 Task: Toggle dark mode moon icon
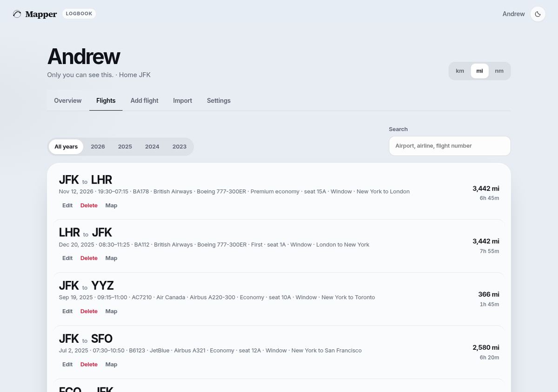[x=538, y=14]
